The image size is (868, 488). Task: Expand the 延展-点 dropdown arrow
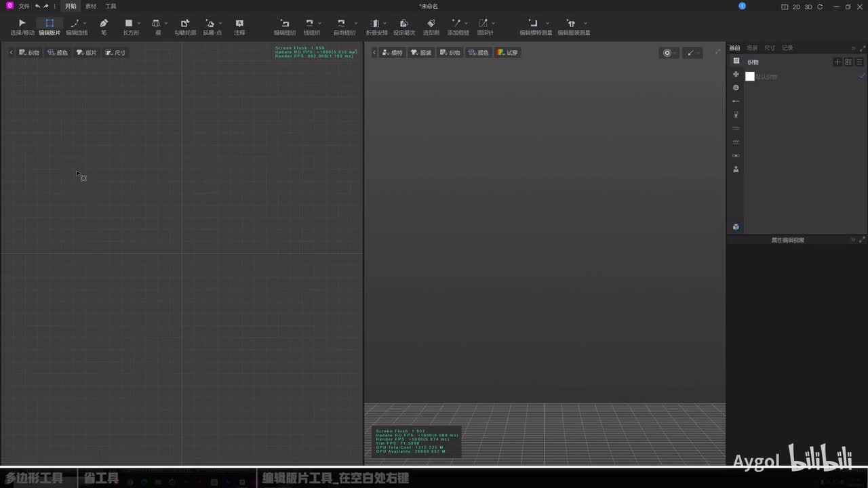click(x=220, y=23)
